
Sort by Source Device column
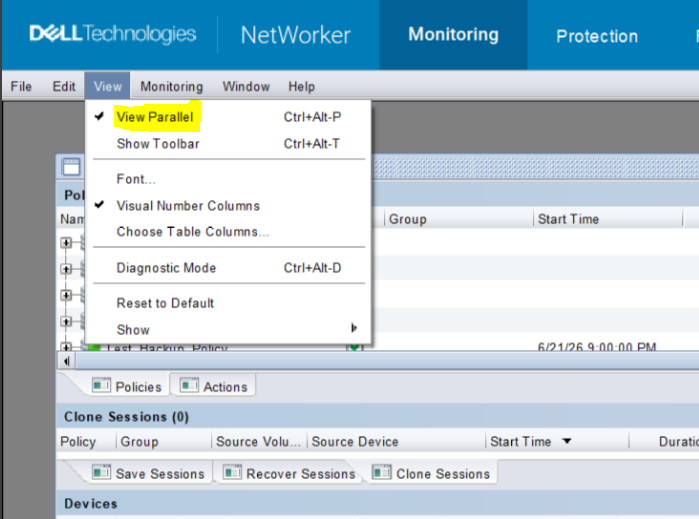click(396, 441)
